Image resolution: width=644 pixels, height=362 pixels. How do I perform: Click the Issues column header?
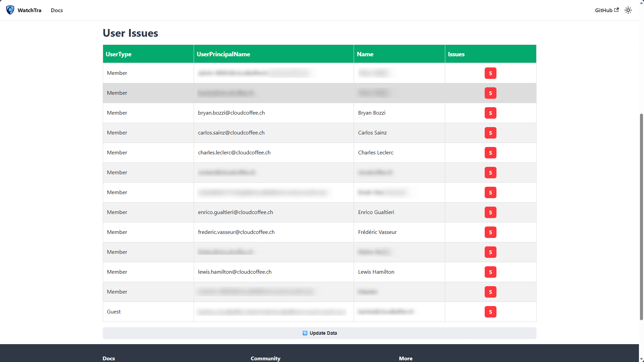(456, 54)
